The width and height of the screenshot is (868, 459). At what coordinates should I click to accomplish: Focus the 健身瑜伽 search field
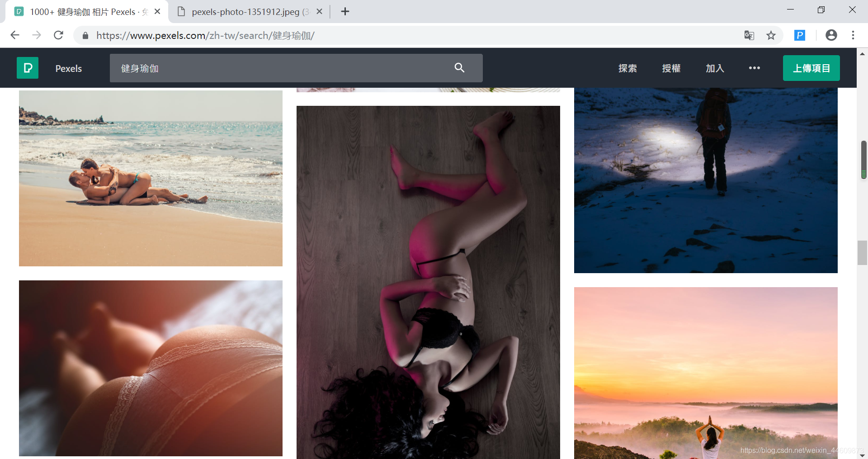pyautogui.click(x=296, y=68)
